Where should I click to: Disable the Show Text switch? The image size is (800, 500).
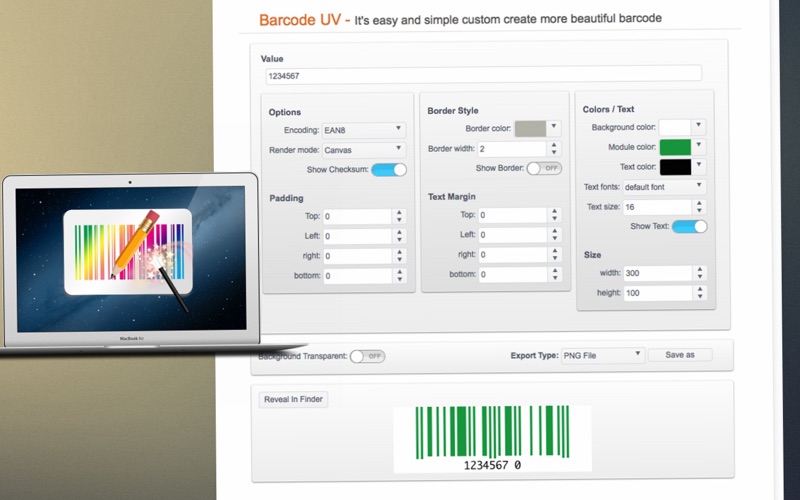(689, 227)
